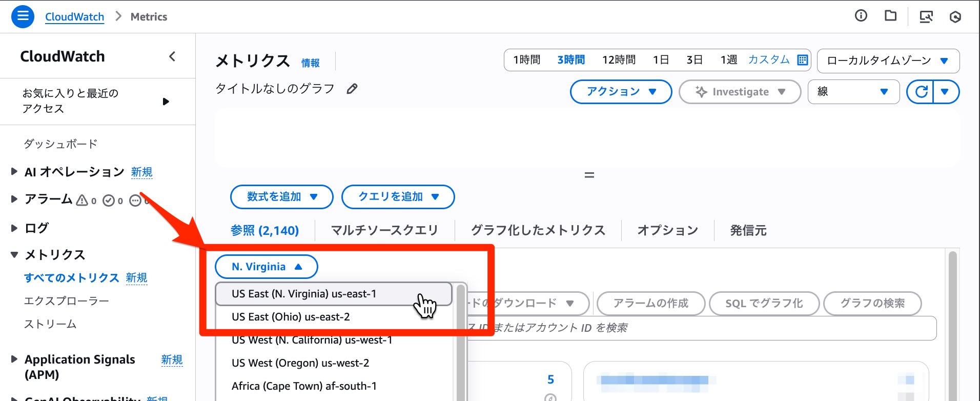
Task: Click the hexagon settings icon in header
Action: (x=955, y=16)
